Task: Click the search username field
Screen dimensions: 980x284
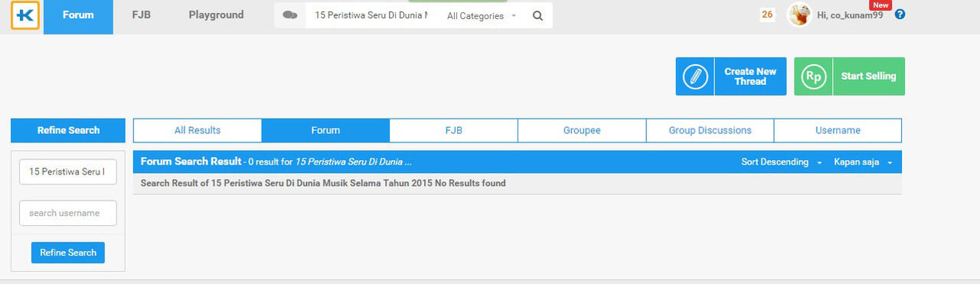Action: pyautogui.click(x=68, y=213)
